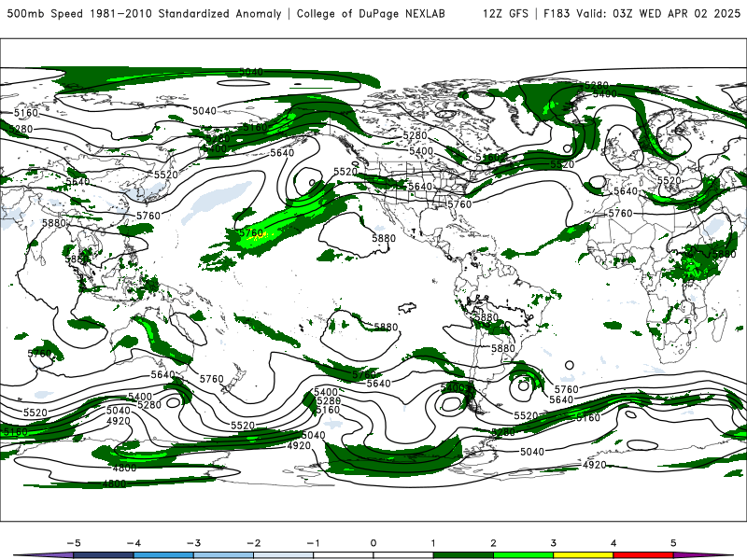
Task: Click the '5640' contour label over central United States
Action: 419,187
